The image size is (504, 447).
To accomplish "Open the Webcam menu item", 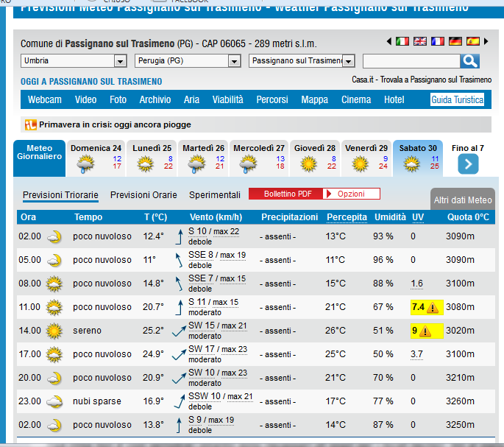I will coord(45,99).
